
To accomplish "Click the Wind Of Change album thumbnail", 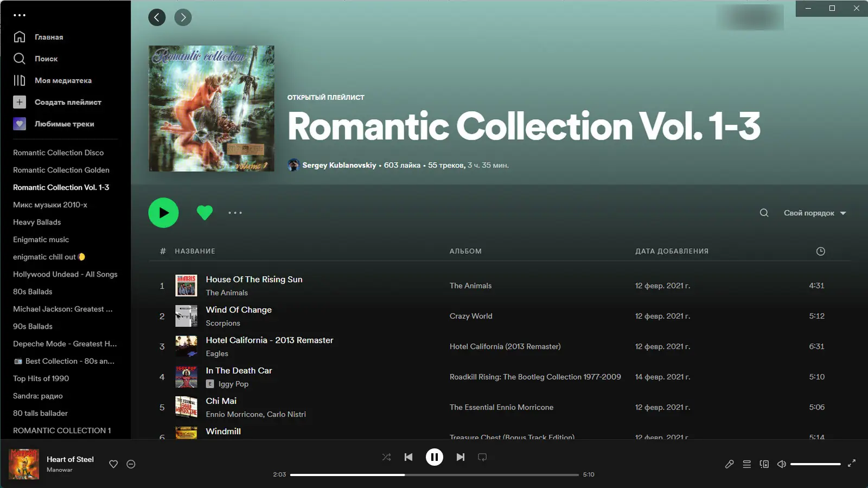I will pyautogui.click(x=186, y=316).
